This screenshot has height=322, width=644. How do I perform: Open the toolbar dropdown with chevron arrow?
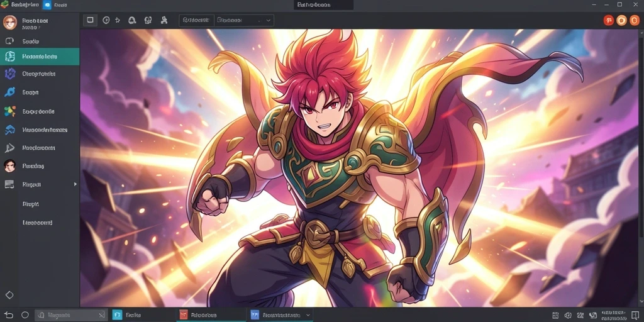click(x=244, y=20)
